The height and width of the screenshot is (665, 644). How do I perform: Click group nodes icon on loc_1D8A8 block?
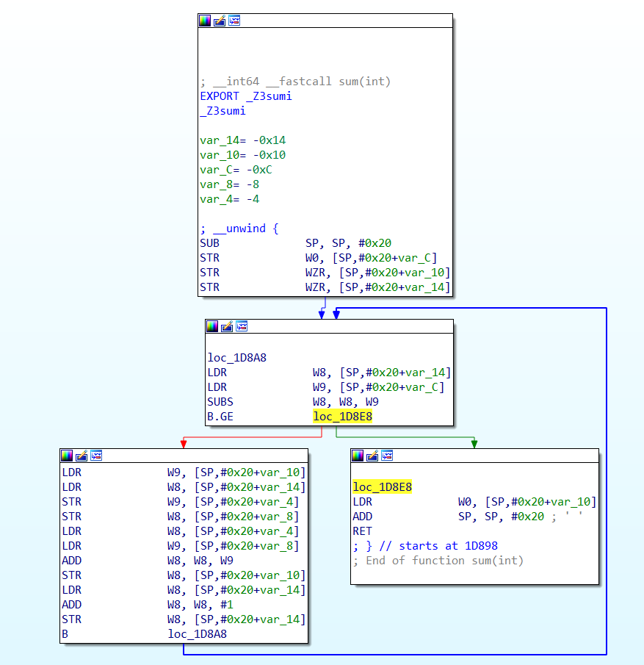click(242, 326)
